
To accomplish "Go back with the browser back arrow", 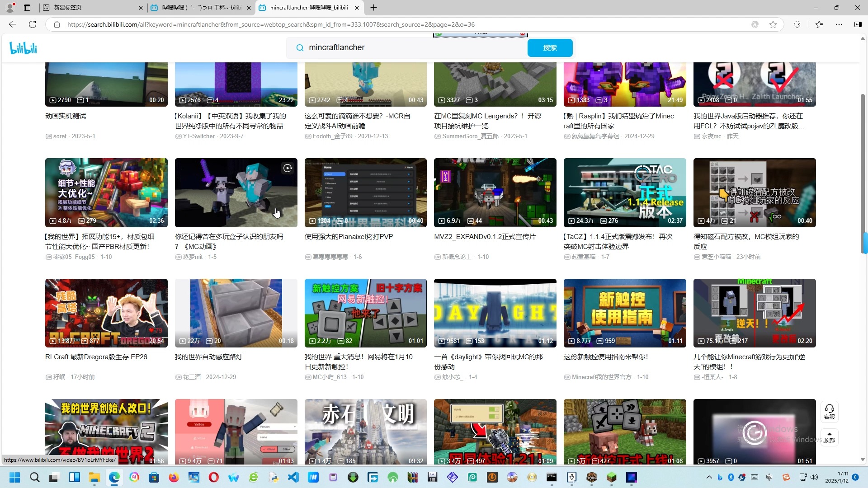I will click(x=13, y=24).
